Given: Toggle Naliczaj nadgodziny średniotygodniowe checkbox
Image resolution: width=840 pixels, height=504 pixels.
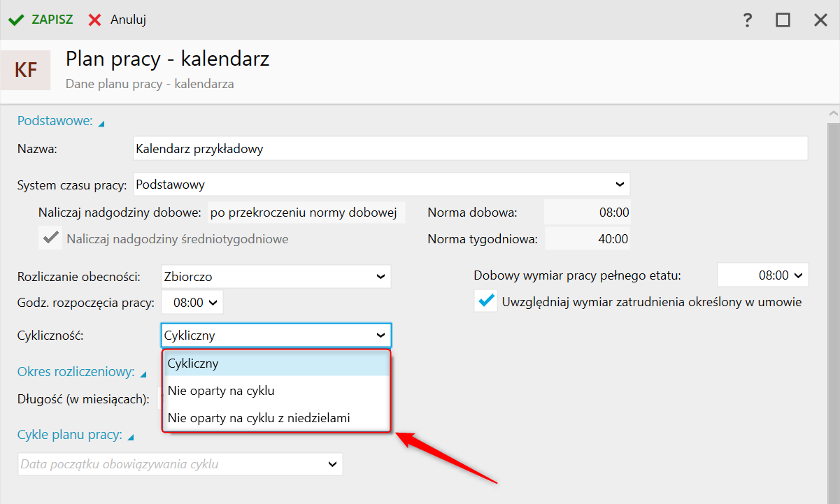Looking at the screenshot, I should [50, 238].
